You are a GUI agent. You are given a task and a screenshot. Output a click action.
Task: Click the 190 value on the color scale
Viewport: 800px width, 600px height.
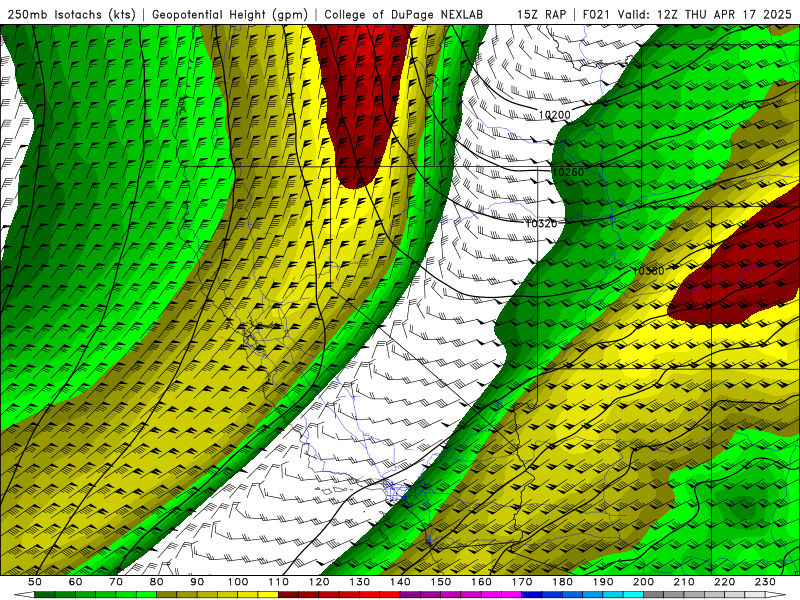click(603, 582)
